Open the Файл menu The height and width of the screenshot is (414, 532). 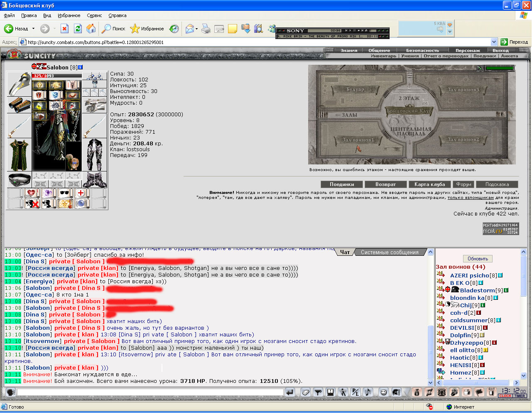tap(9, 15)
